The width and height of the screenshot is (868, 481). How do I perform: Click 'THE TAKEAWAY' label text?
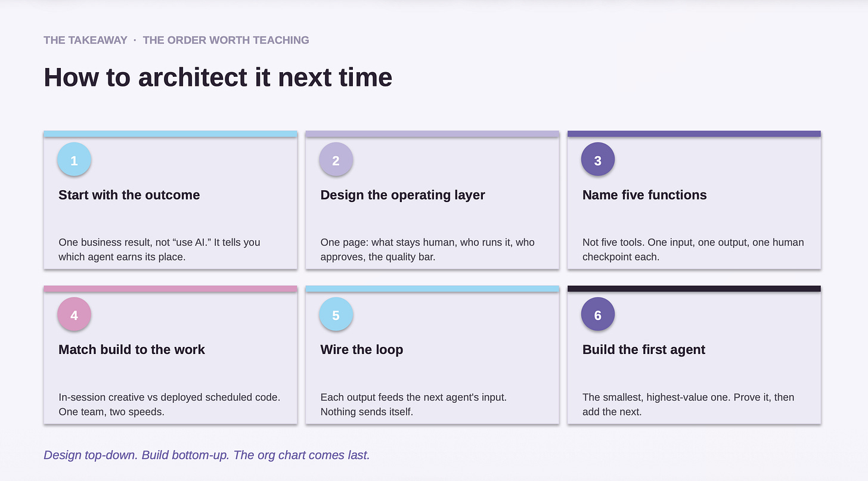(x=85, y=40)
